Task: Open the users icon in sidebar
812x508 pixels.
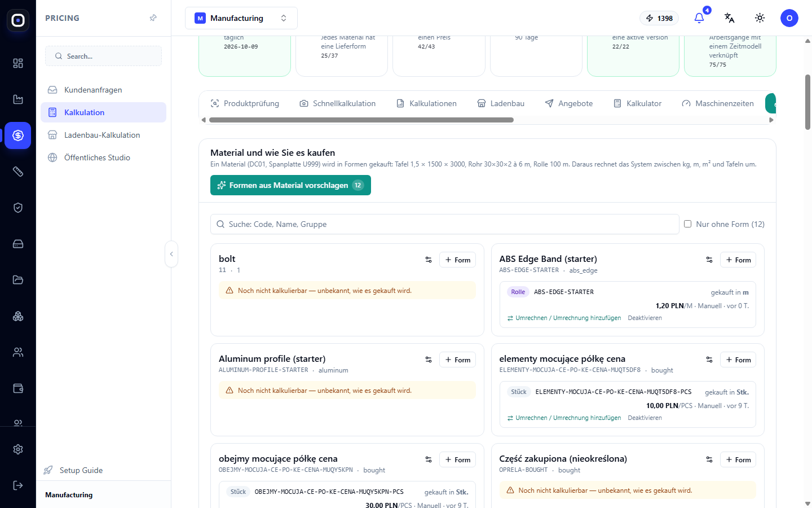Action: 18,352
